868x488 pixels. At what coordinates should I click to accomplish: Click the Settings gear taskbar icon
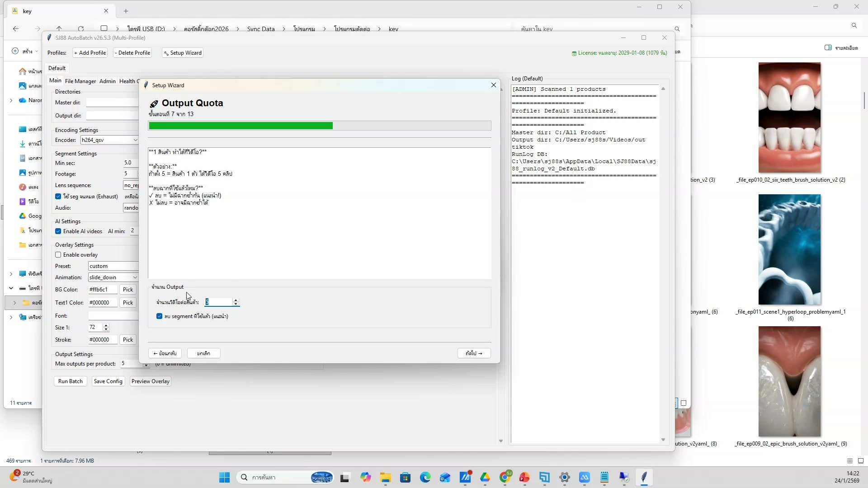[x=565, y=478]
